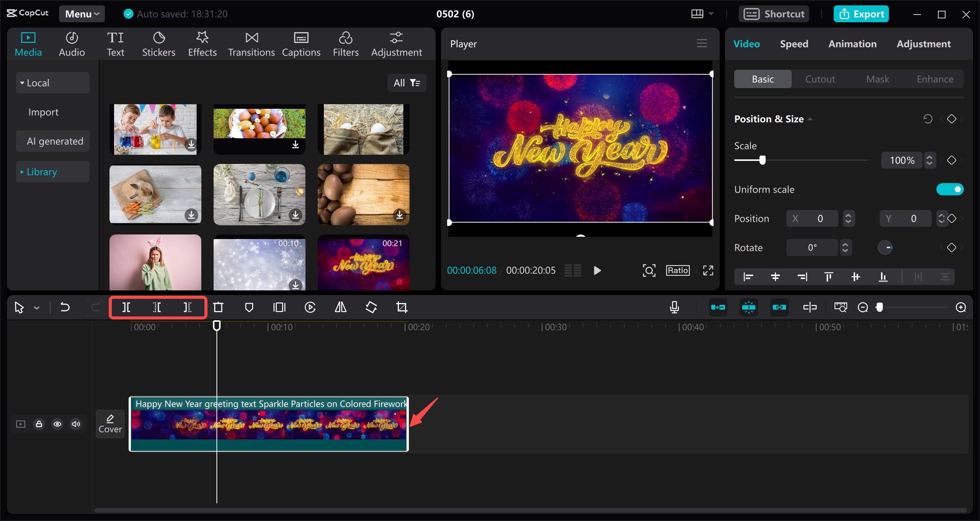Screen dimensions: 980x521
Task: Disable Uniform scale toggle
Action: (x=950, y=189)
